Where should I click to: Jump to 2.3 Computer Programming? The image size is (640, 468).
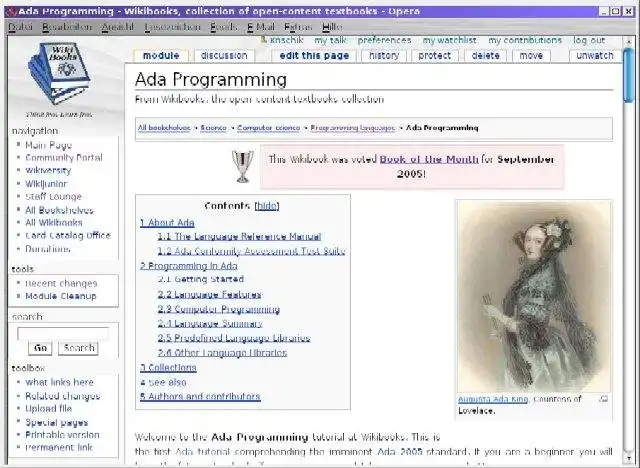click(219, 309)
